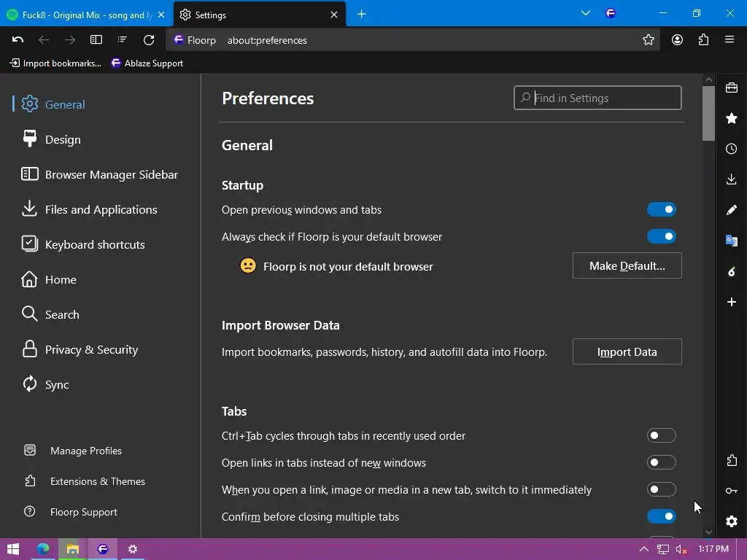Click the undo close tab arrow icon
The image size is (747, 560).
18,40
